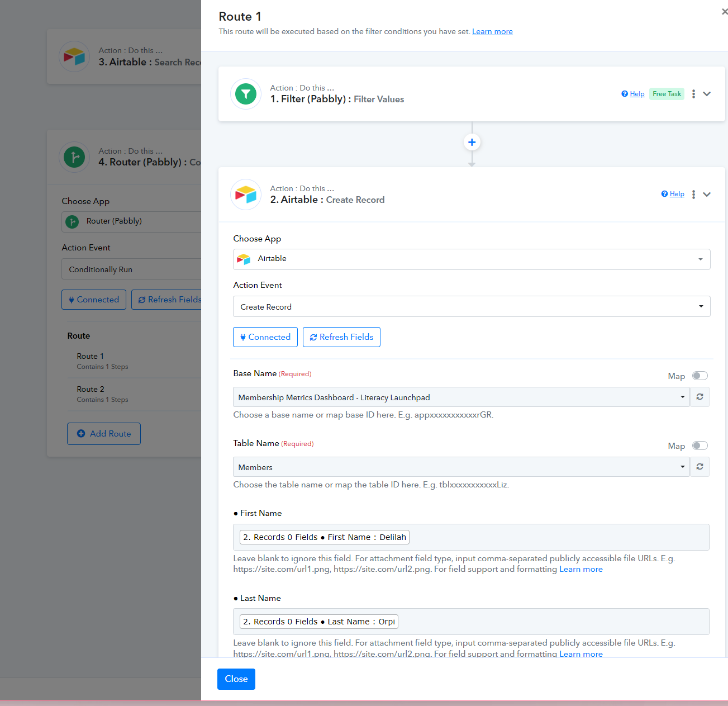Click the 'Airtable : Create Record' step title
Viewport: 728px width, 706px height.
point(327,200)
